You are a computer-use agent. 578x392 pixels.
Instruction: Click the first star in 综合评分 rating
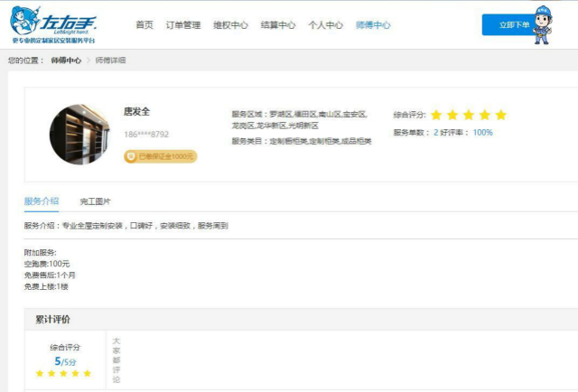436,115
